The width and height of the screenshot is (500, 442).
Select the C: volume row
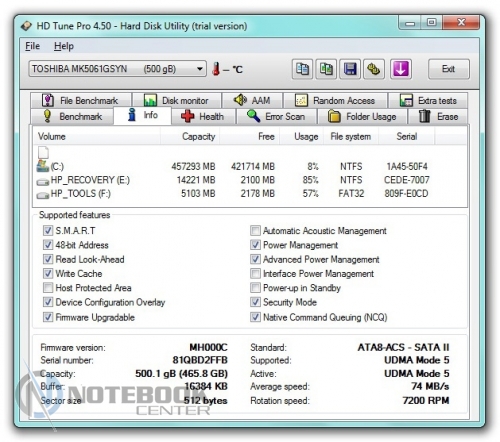pyautogui.click(x=249, y=166)
